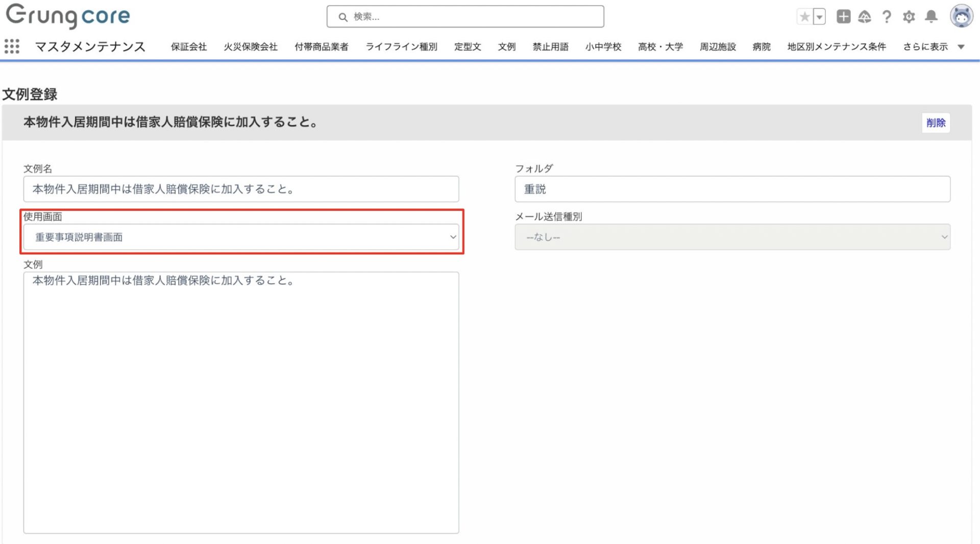The width and height of the screenshot is (980, 544).
Task: Switch to the 保証会社 tab
Action: pyautogui.click(x=188, y=46)
